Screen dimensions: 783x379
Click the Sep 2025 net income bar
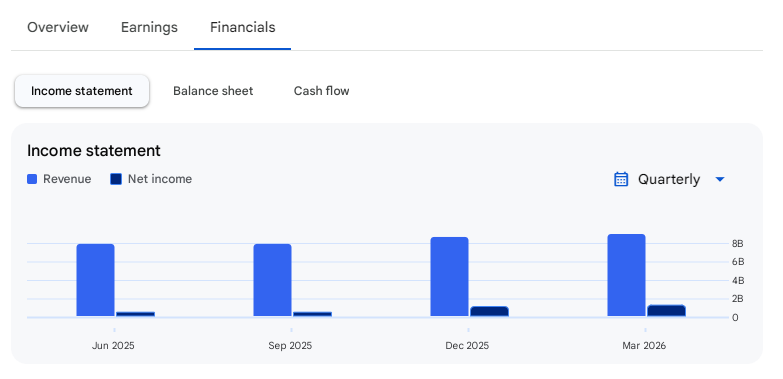point(312,314)
